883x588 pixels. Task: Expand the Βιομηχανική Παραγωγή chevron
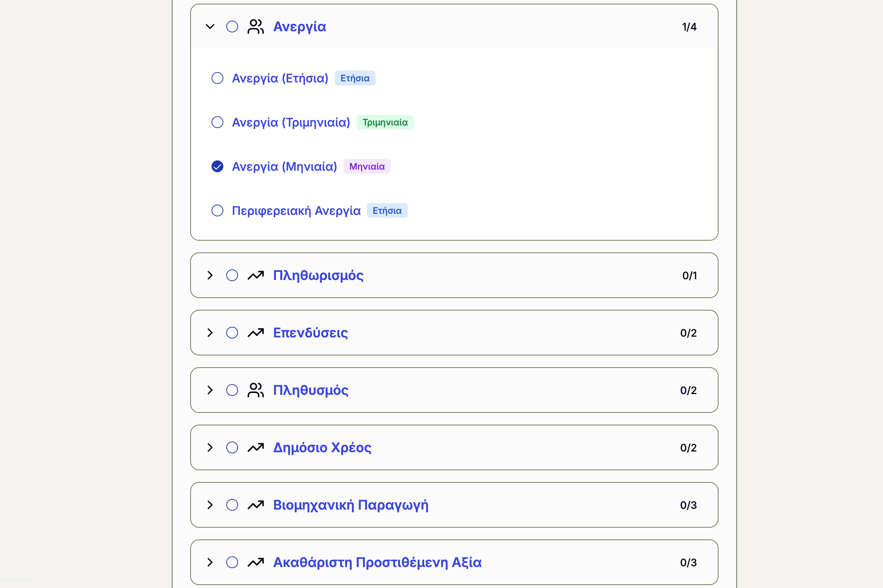tap(210, 505)
